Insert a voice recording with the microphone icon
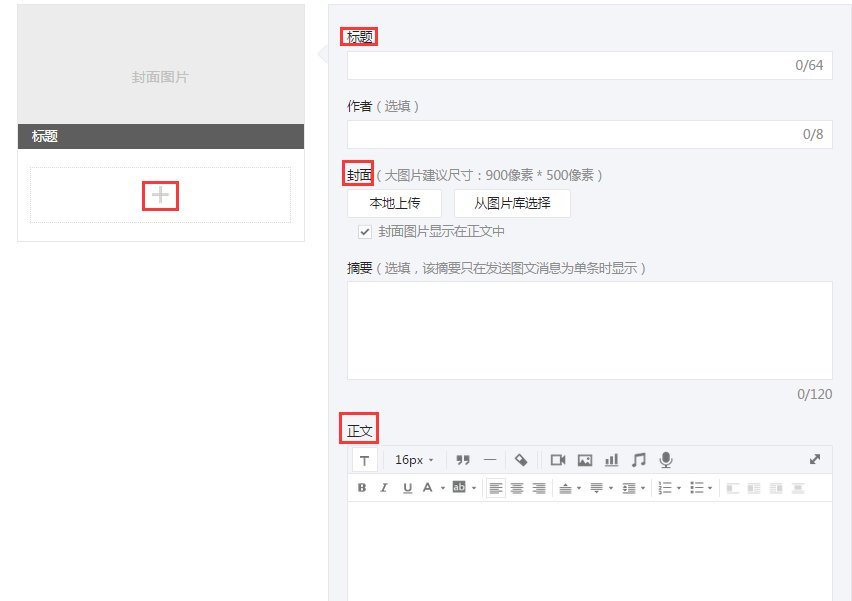Viewport: 852px width, 601px height. (x=663, y=459)
